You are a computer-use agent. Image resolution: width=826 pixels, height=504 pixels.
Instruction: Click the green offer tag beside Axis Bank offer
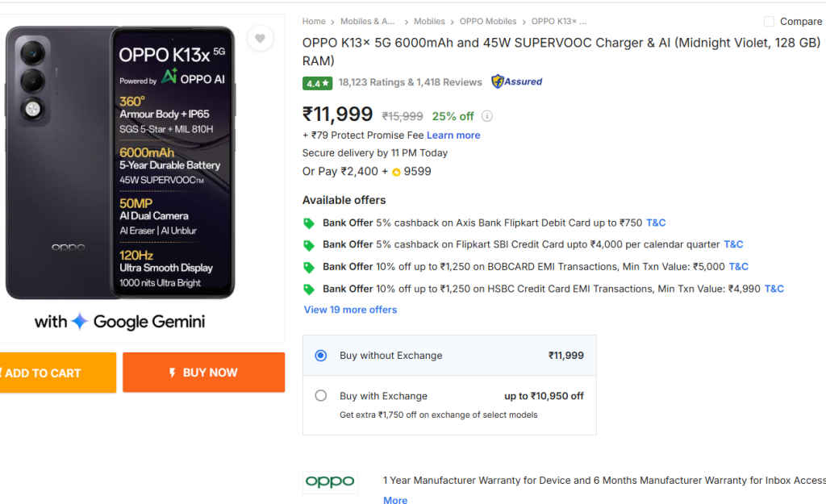(x=311, y=223)
